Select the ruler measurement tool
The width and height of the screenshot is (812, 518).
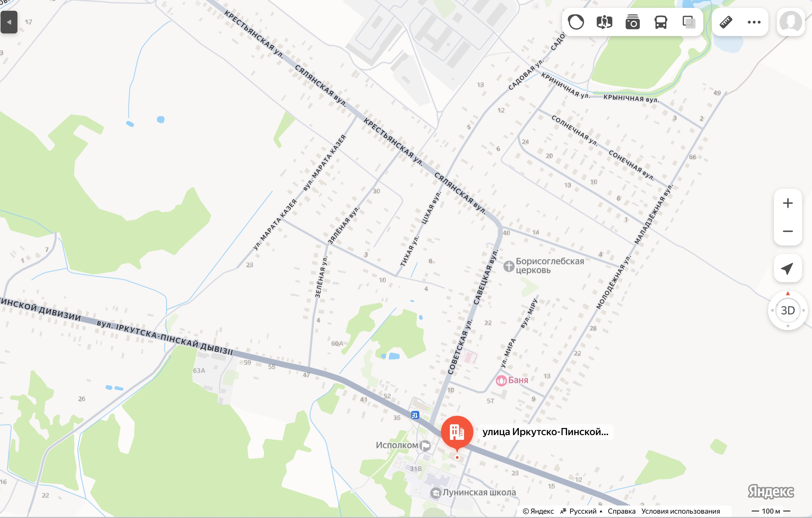pos(726,22)
